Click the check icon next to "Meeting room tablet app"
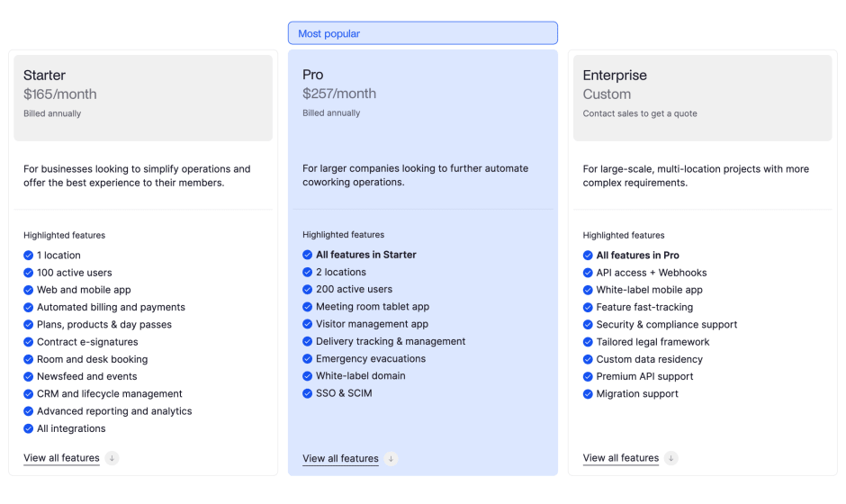Viewport: 846px width, 504px height. coord(308,307)
